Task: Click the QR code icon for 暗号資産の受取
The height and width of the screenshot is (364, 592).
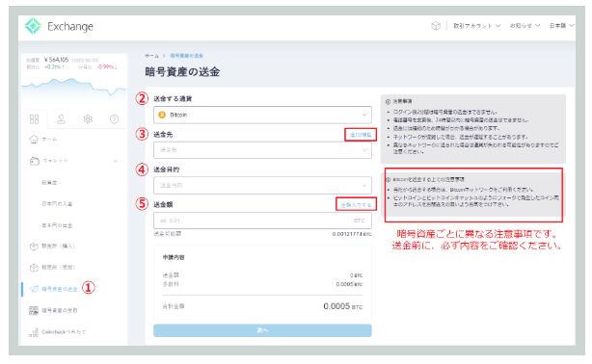Action: [34, 310]
